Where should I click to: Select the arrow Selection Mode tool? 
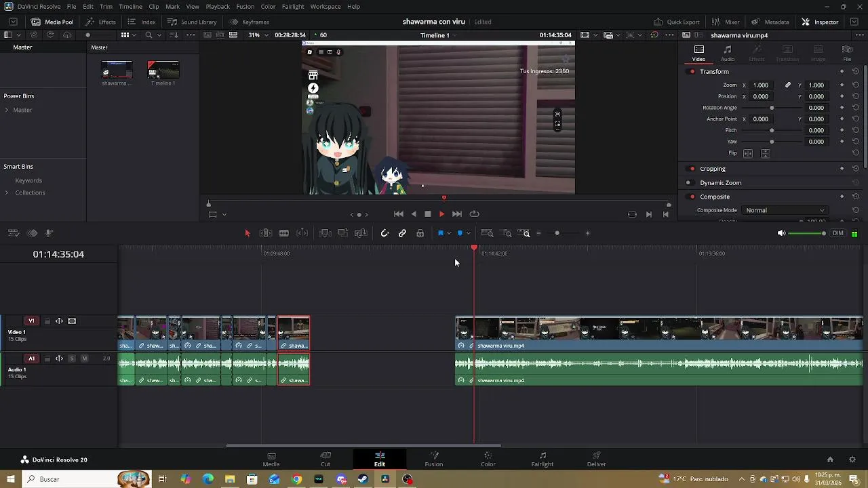pos(248,233)
